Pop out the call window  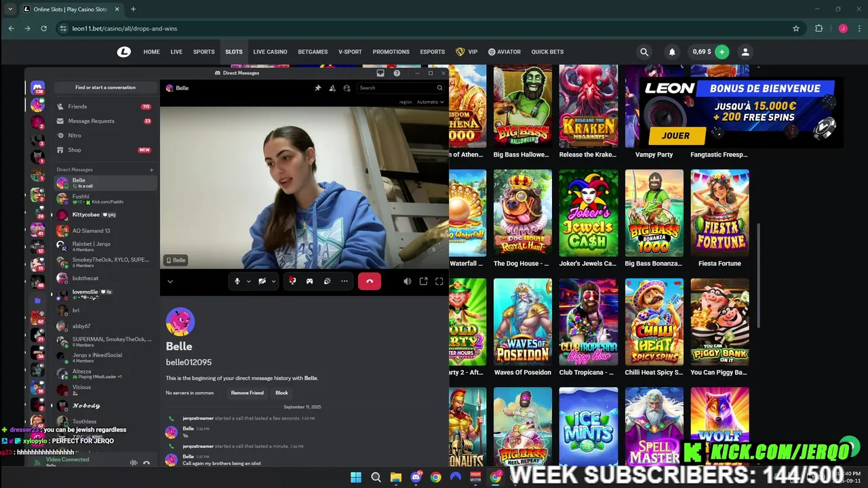point(423,281)
